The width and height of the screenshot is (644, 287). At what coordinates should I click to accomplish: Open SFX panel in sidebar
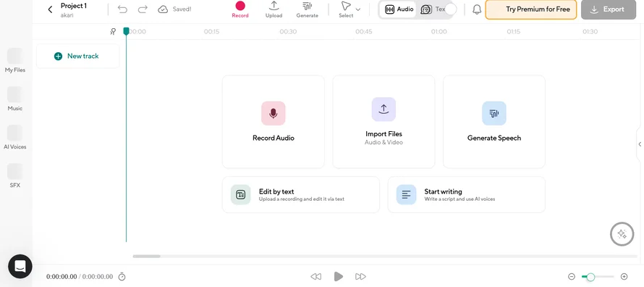pos(14,176)
